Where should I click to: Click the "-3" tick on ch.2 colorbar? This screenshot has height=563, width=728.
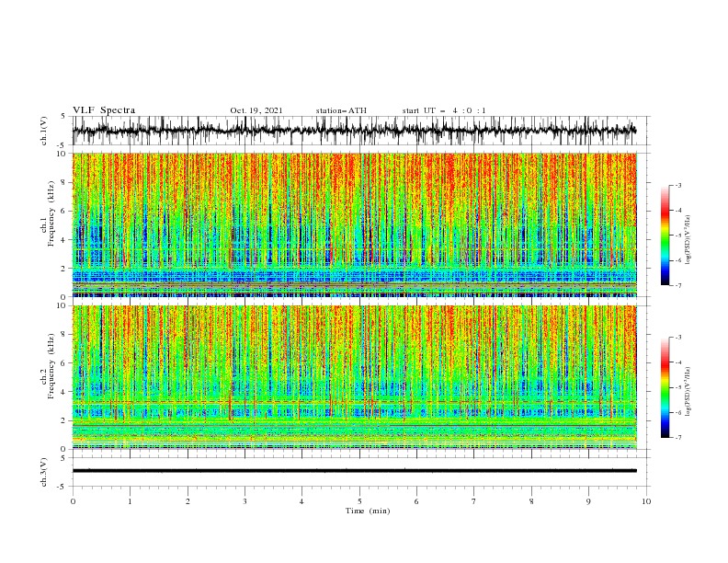pos(678,338)
